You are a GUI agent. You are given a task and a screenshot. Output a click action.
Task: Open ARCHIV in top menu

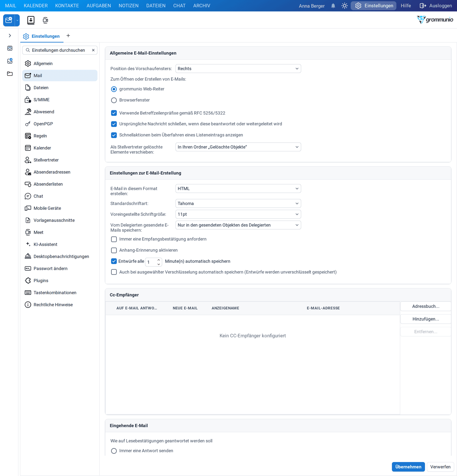click(x=202, y=6)
